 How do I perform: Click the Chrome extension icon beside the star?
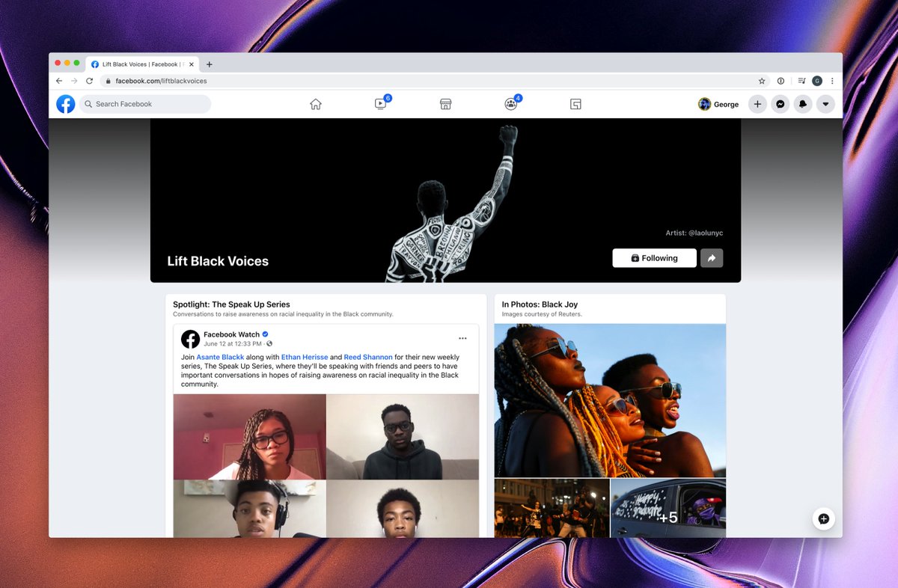(x=781, y=81)
